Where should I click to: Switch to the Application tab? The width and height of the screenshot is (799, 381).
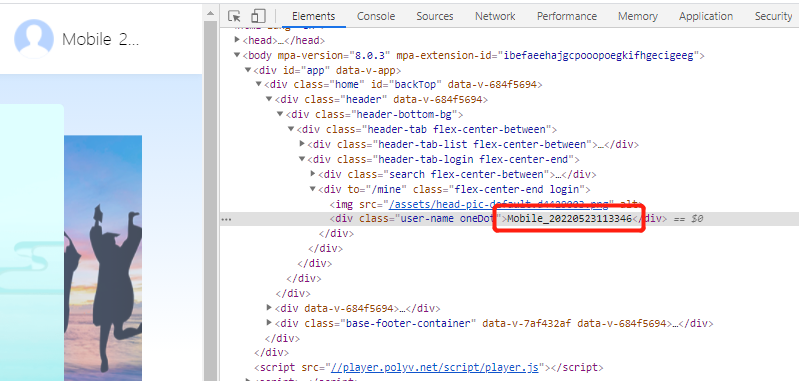tap(706, 16)
